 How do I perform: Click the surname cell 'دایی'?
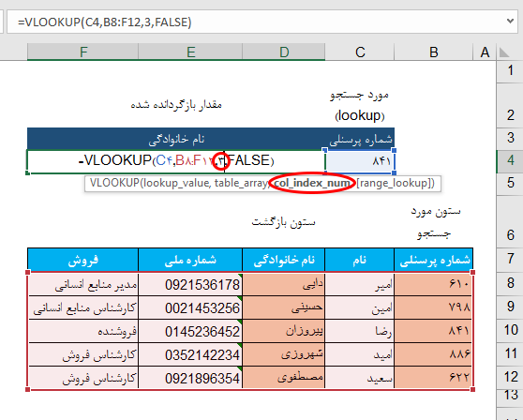pyautogui.click(x=284, y=284)
